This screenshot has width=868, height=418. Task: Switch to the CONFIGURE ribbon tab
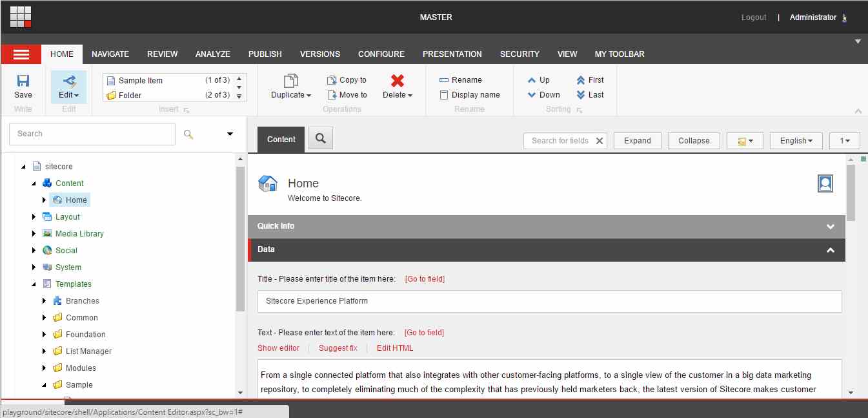tap(381, 54)
